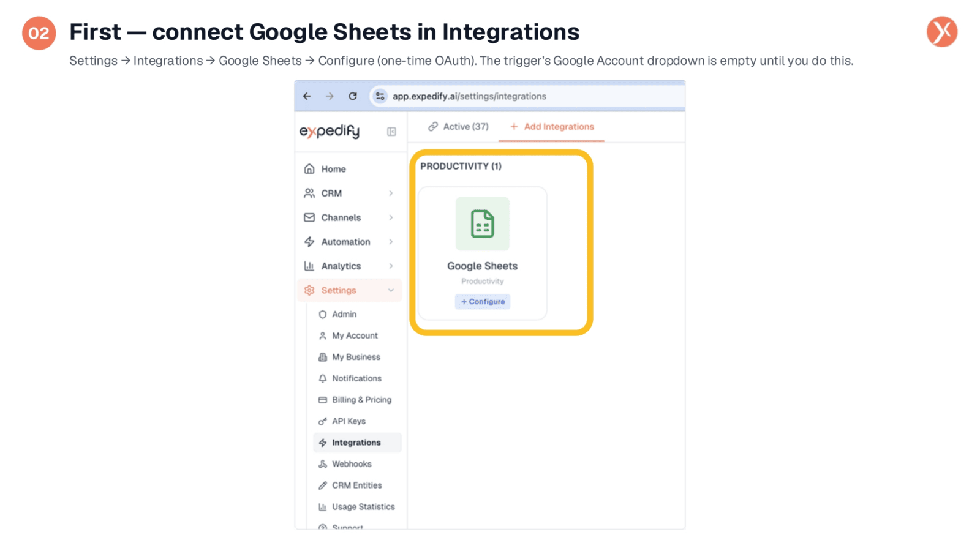Open Billing & Pricing page
Image resolution: width=980 pixels, height=551 pixels.
(x=357, y=400)
